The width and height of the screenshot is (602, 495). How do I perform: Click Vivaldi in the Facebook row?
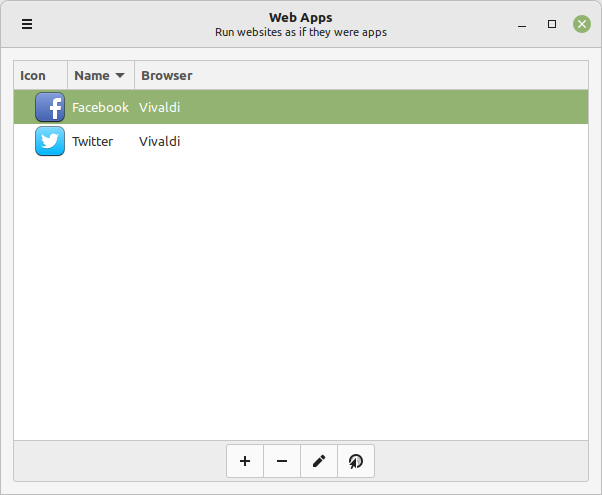[x=159, y=107]
